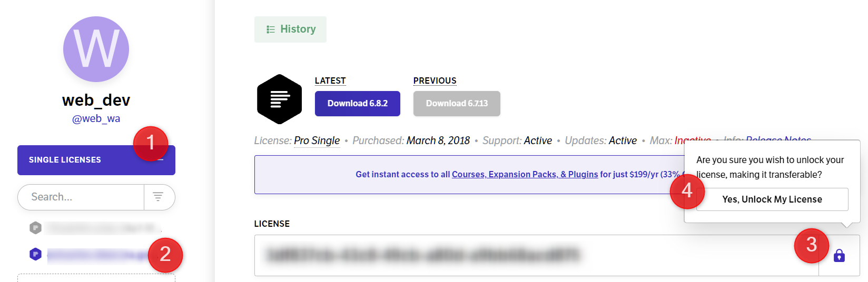This screenshot has height=282, width=868.
Task: Click the LATEST version label
Action: point(330,80)
